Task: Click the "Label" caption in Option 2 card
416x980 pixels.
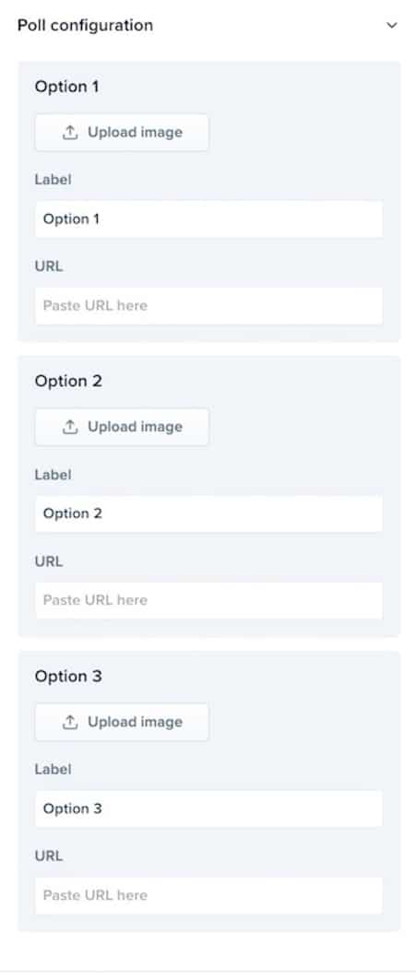Action: (x=53, y=475)
